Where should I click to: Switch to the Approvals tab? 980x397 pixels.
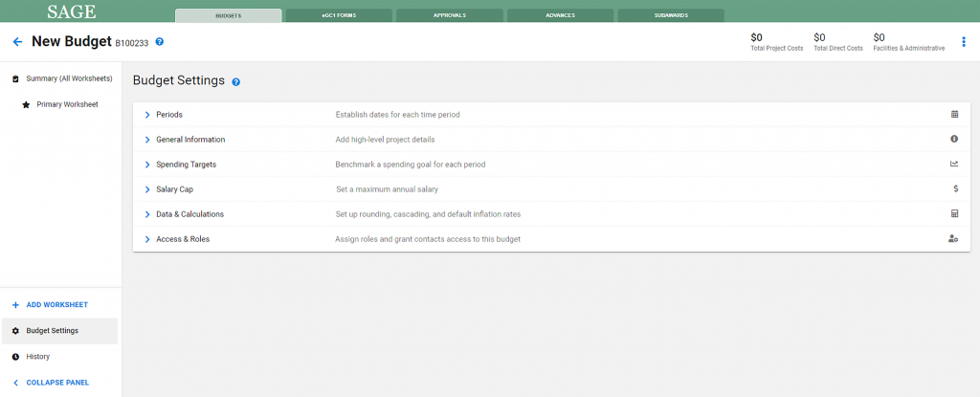(x=450, y=15)
